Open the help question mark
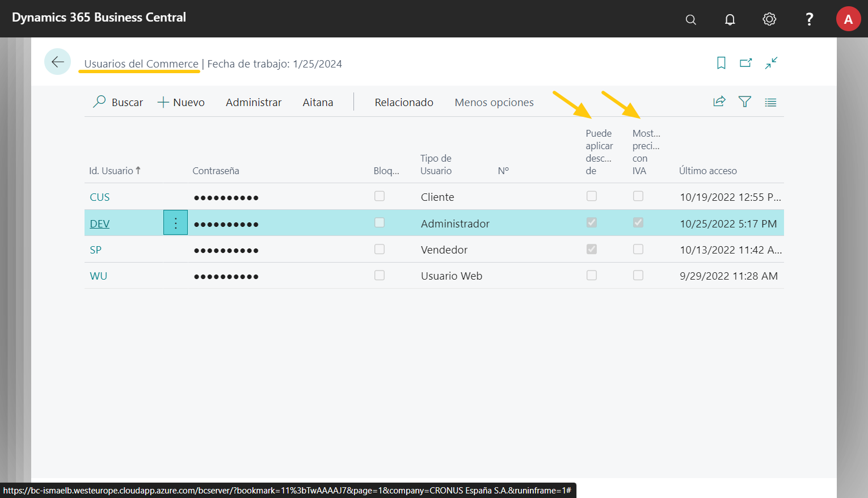 tap(810, 19)
